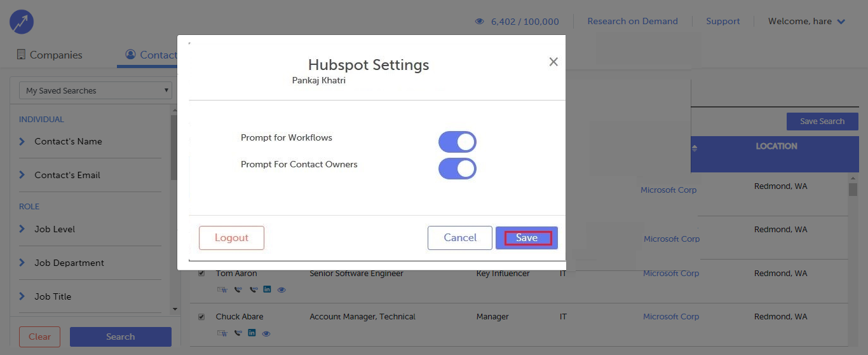Open the Welcome, hare user menu
The height and width of the screenshot is (355, 868).
tap(806, 21)
